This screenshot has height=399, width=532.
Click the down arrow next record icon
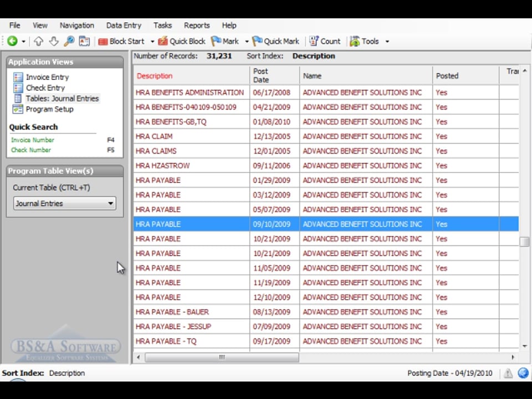tap(54, 41)
